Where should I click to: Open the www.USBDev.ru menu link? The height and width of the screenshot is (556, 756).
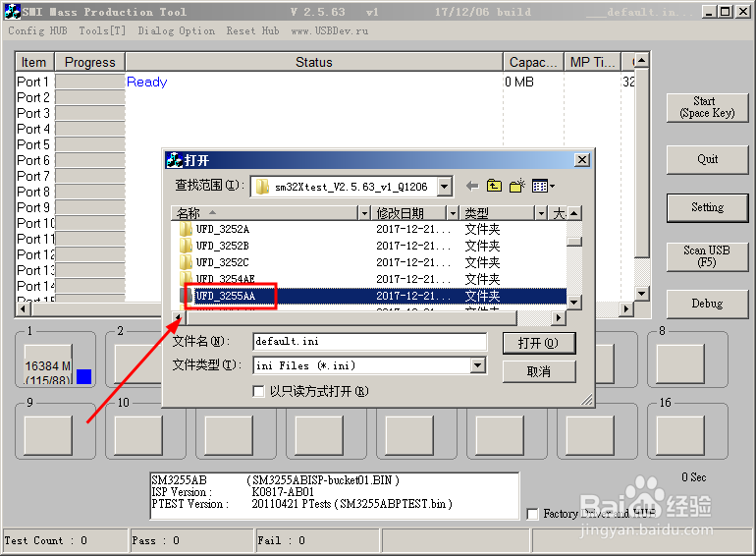click(329, 30)
